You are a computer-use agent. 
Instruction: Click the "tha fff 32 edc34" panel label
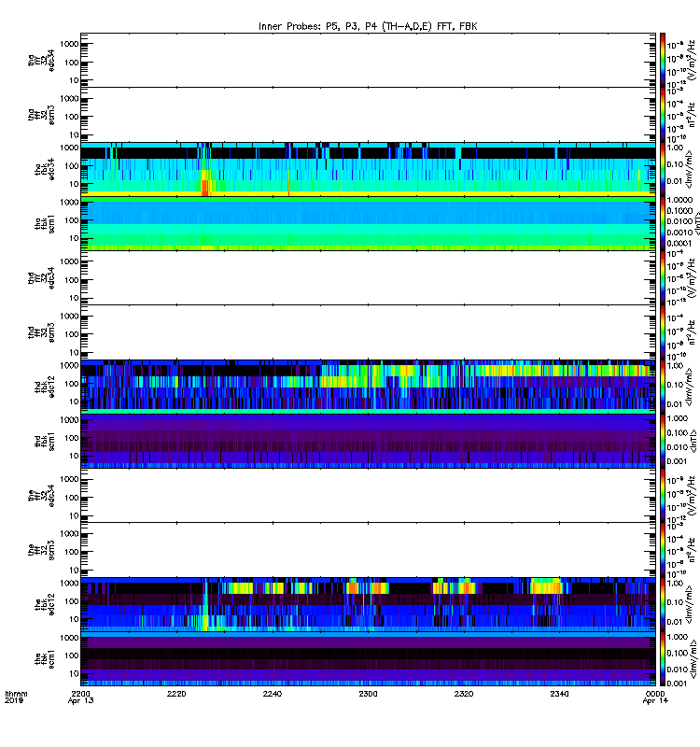[41, 60]
